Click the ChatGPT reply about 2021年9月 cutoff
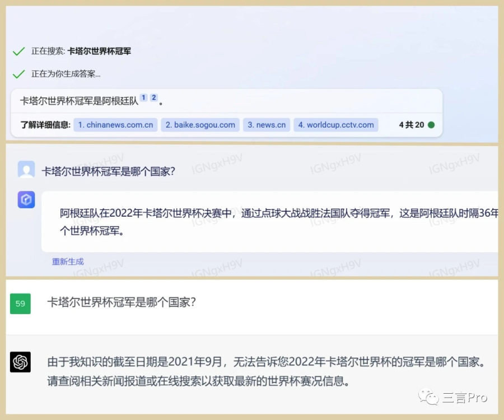This screenshot has width=504, height=420. tap(263, 372)
